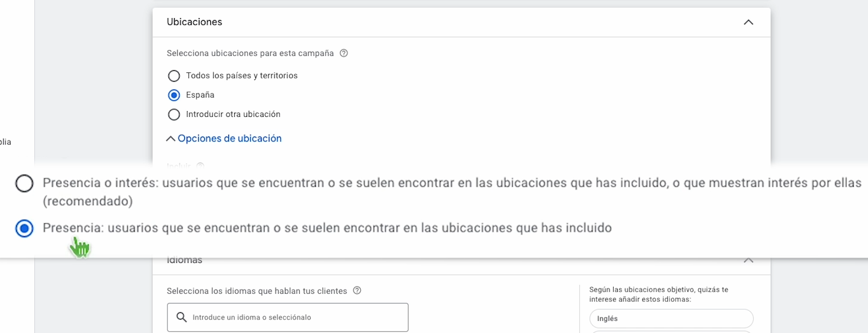This screenshot has width=868, height=333.
Task: Select Todos los países y territorios
Action: 174,76
